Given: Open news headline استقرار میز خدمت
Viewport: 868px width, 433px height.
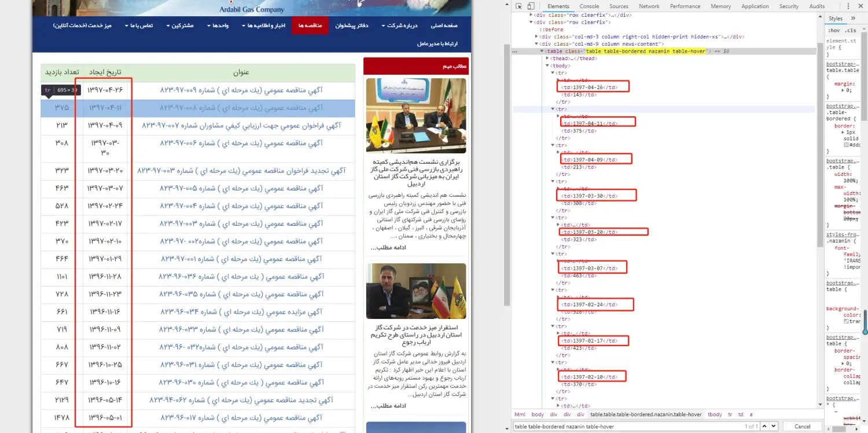Looking at the screenshot, I should (416, 335).
